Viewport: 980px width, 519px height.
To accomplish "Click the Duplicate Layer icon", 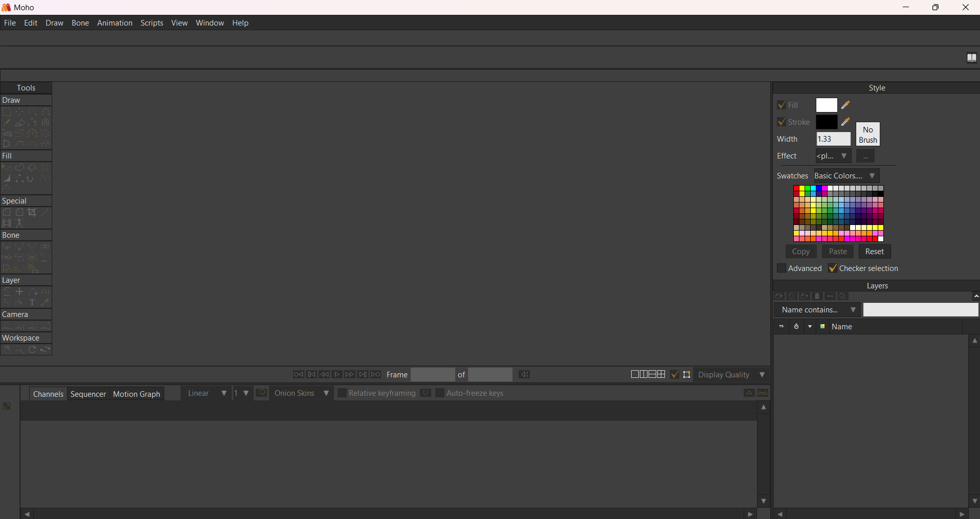I will tap(792, 297).
